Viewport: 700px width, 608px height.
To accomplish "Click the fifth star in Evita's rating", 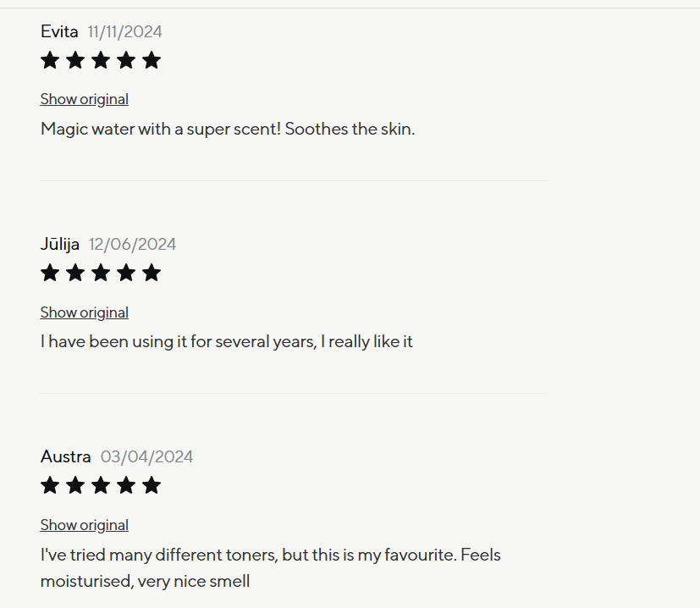I will [152, 60].
